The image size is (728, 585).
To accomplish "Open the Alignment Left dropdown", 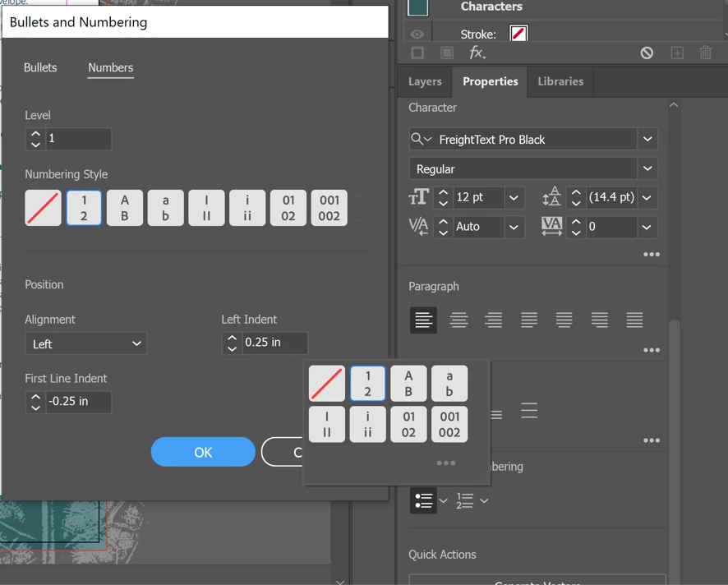I will tap(86, 344).
